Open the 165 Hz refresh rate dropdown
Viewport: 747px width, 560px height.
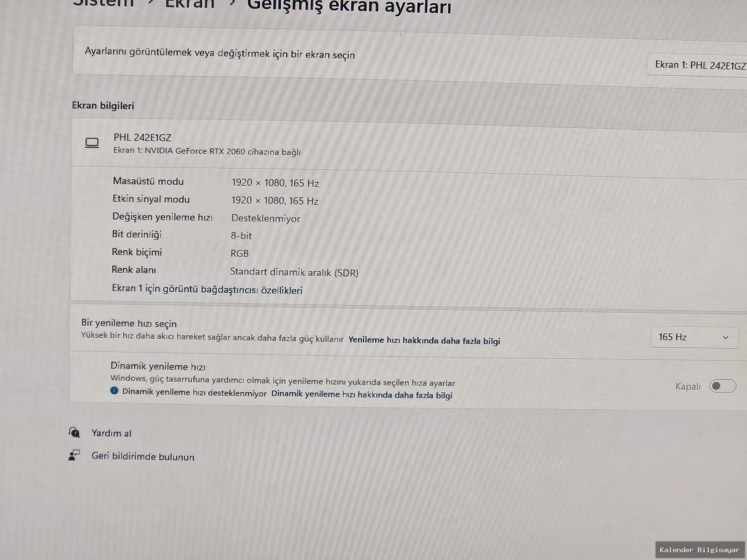[x=694, y=337]
